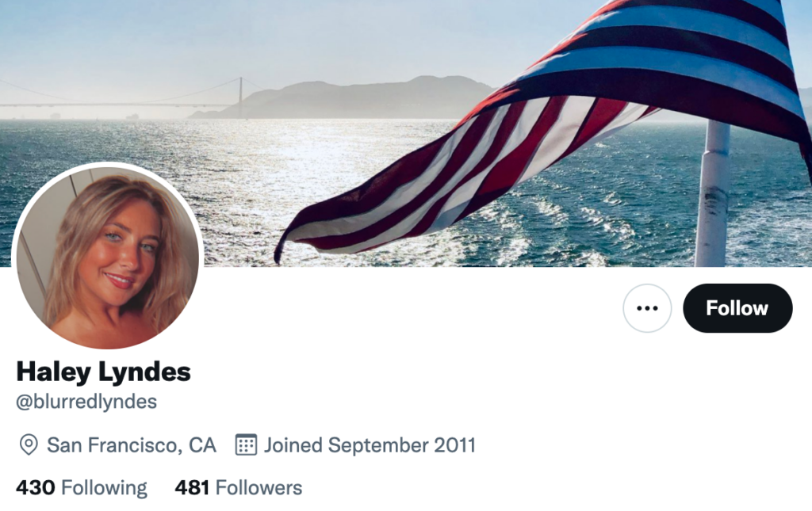Click the 430 following count number
This screenshot has width=812, height=511.
[x=35, y=488]
